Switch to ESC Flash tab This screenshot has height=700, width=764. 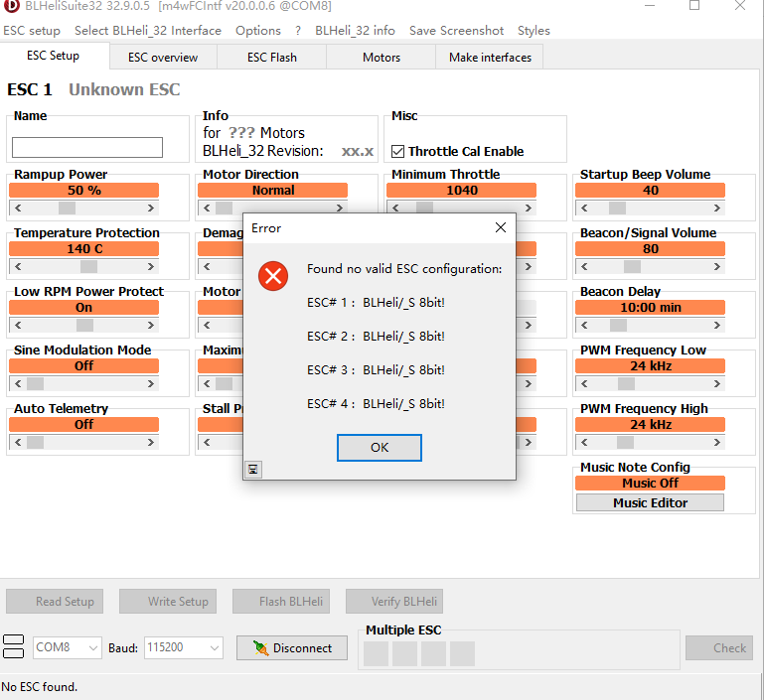[272, 57]
